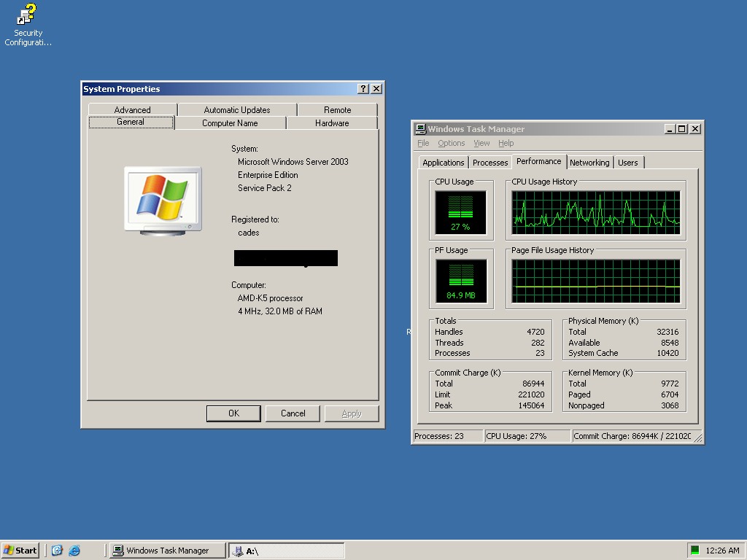Switch to the Automatic Updates tab
Viewport: 747px width, 560px height.
coord(237,109)
